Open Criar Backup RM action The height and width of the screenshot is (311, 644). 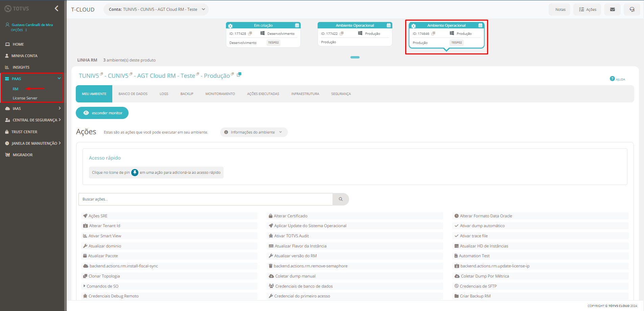(x=540, y=296)
